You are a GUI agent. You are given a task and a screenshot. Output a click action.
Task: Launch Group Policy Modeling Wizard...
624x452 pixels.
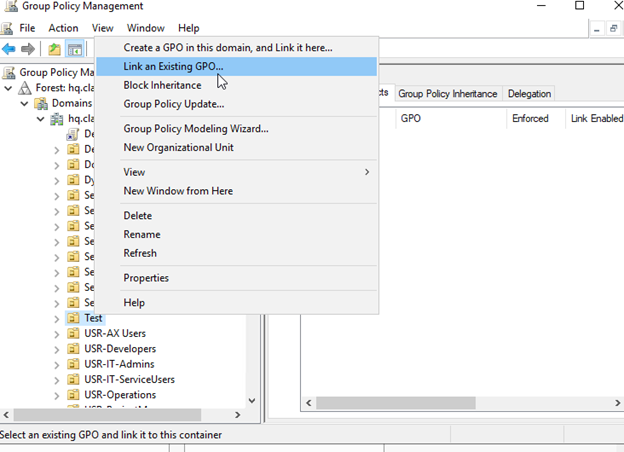click(x=236, y=129)
